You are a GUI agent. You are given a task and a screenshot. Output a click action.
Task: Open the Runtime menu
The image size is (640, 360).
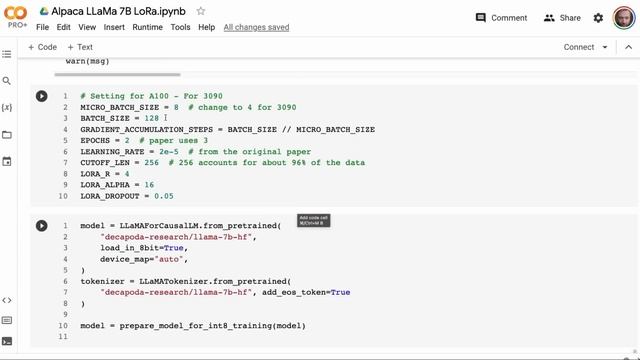pos(147,27)
